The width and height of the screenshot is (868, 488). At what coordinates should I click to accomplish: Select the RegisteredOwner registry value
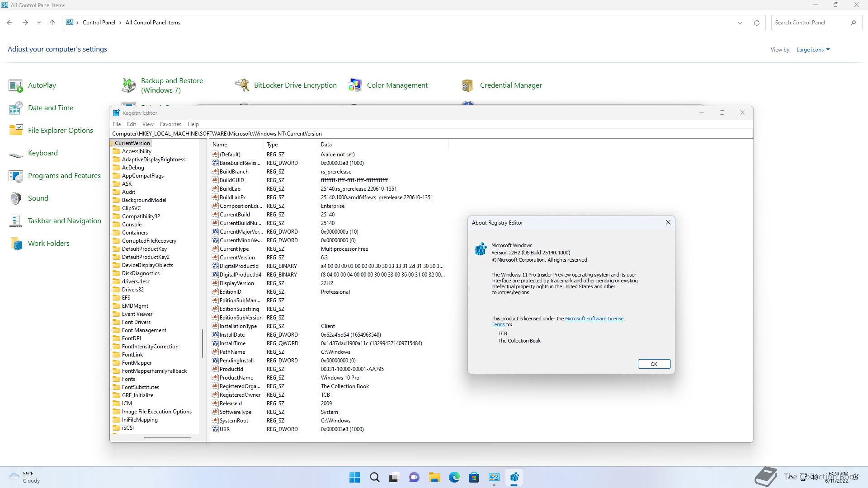point(240,395)
